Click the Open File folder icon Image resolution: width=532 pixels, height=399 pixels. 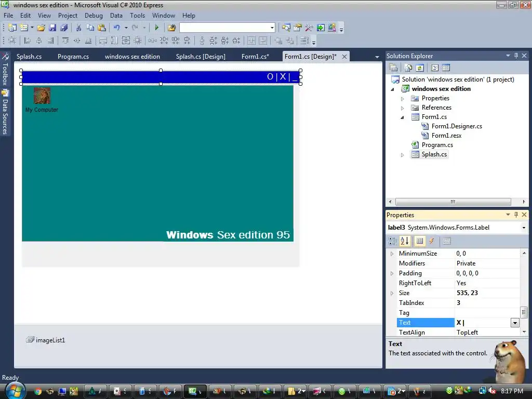[x=41, y=28]
